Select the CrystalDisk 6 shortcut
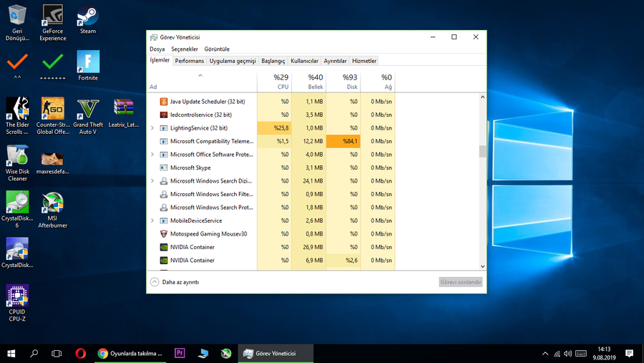Viewport: 644px width, 363px height. [17, 210]
